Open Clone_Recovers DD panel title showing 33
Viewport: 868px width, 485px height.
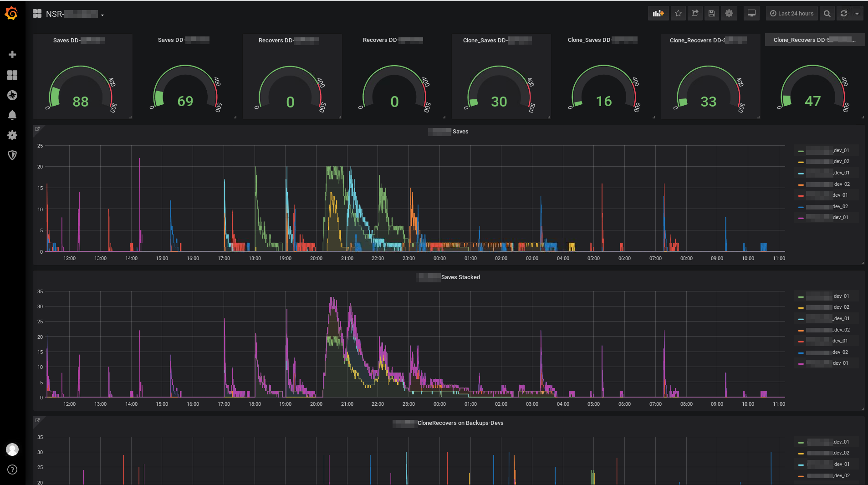(708, 40)
